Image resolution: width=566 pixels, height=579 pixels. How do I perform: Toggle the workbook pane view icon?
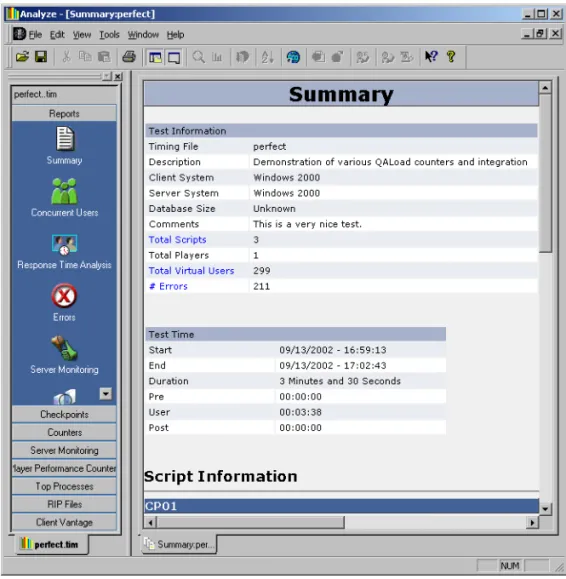pyautogui.click(x=155, y=57)
